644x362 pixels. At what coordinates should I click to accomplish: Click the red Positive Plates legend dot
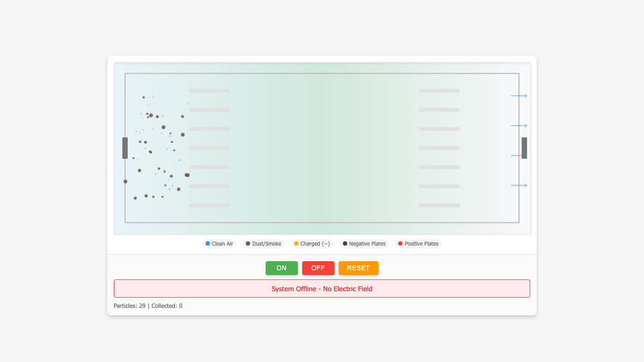pyautogui.click(x=400, y=243)
